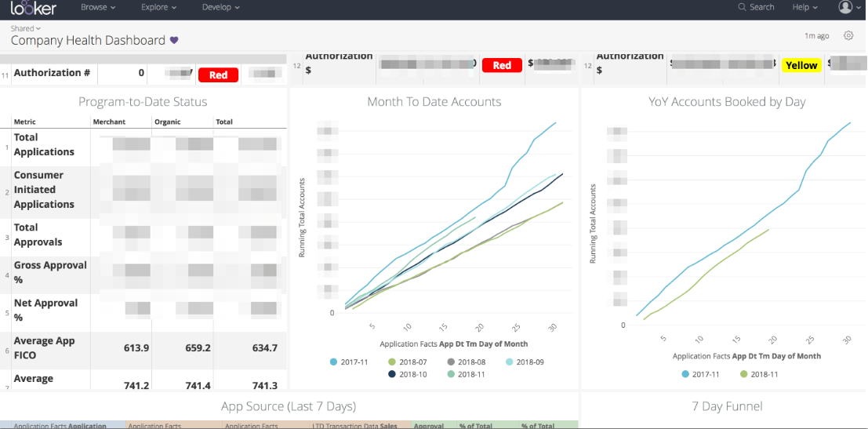Open the Help menu

pyautogui.click(x=804, y=7)
